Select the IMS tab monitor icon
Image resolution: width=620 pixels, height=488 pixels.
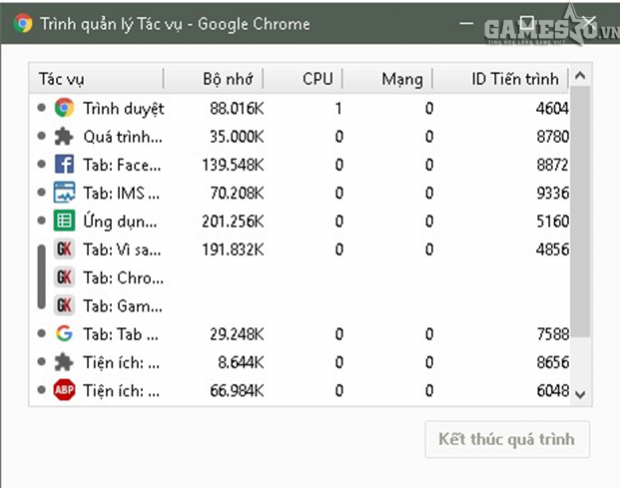(x=64, y=192)
